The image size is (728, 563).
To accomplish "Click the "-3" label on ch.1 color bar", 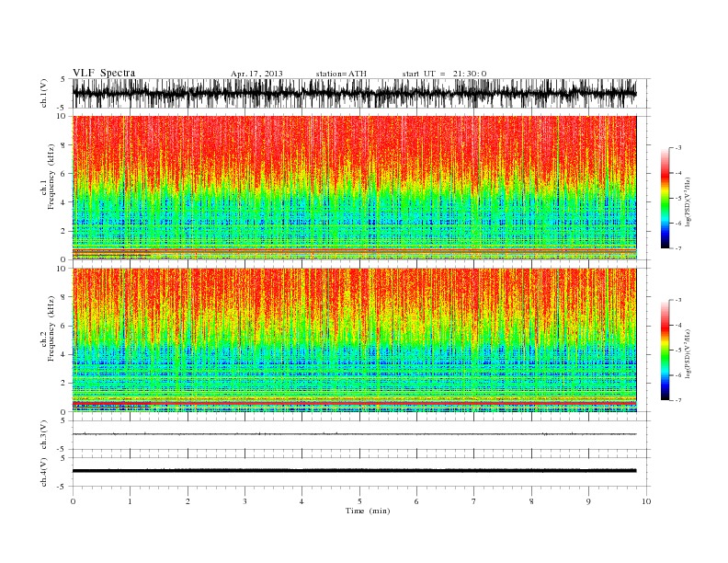I will [677, 148].
